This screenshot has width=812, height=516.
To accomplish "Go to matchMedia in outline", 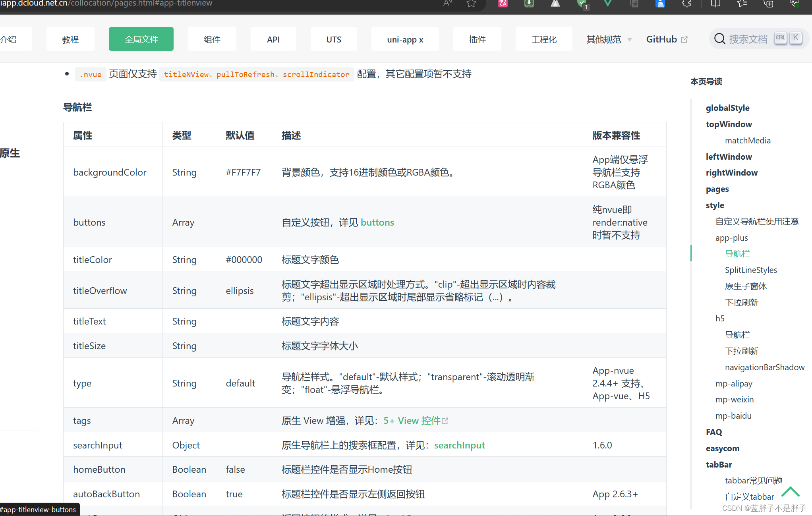I will (x=748, y=140).
